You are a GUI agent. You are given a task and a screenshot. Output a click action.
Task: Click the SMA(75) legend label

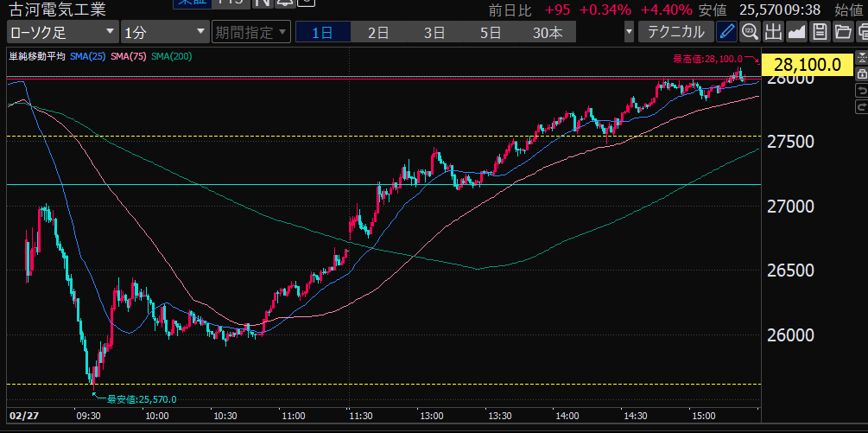tap(128, 57)
